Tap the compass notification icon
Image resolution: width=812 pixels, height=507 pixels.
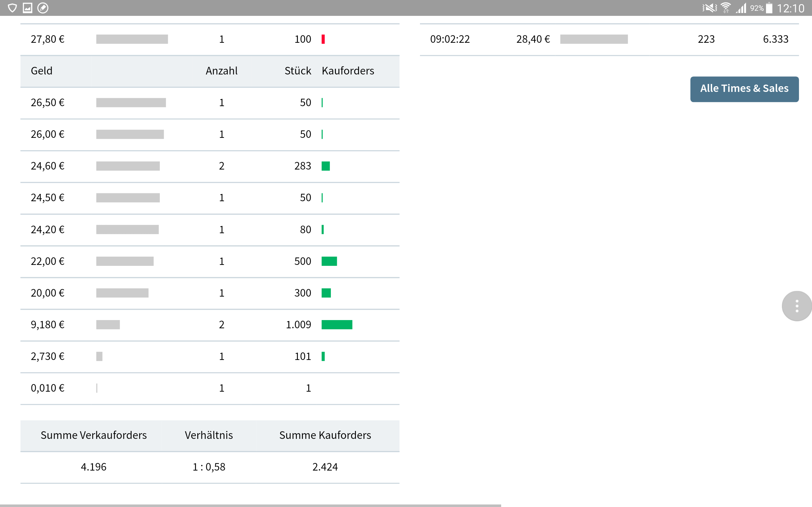click(43, 8)
